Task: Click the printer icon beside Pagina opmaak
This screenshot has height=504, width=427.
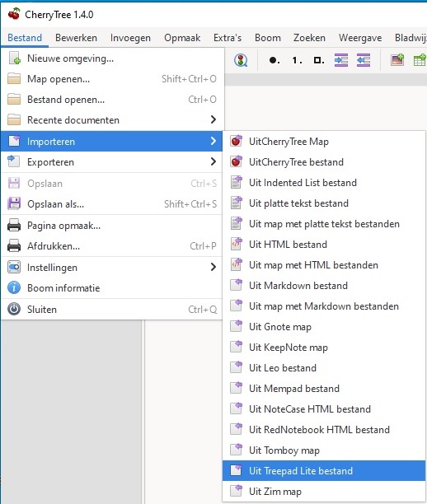Action: pyautogui.click(x=14, y=226)
